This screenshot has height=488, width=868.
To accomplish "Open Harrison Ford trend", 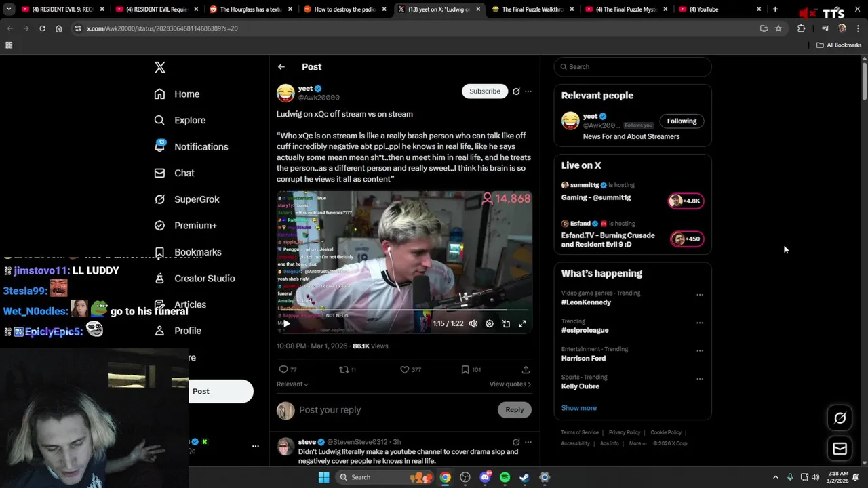I will coord(583,359).
